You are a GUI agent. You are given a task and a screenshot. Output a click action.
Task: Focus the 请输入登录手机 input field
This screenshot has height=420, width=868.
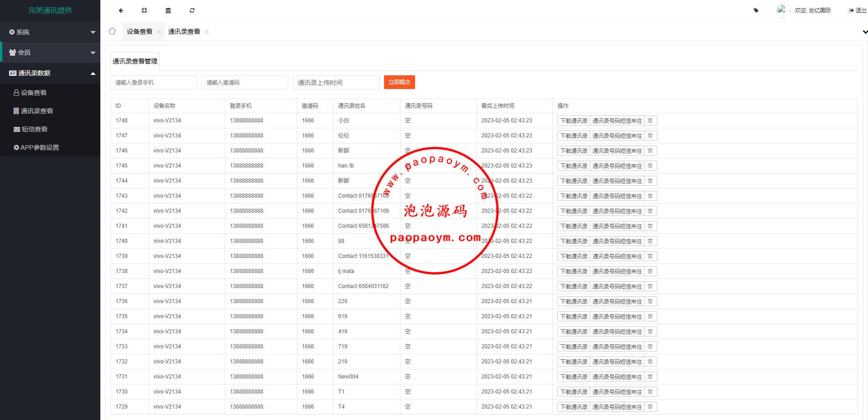point(153,83)
